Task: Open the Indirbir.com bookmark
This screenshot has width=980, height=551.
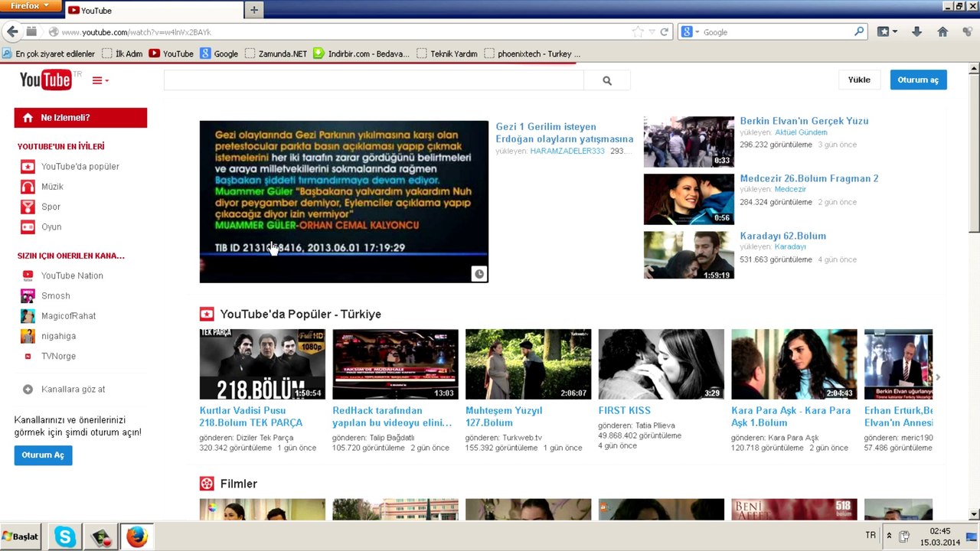Action: pos(361,54)
